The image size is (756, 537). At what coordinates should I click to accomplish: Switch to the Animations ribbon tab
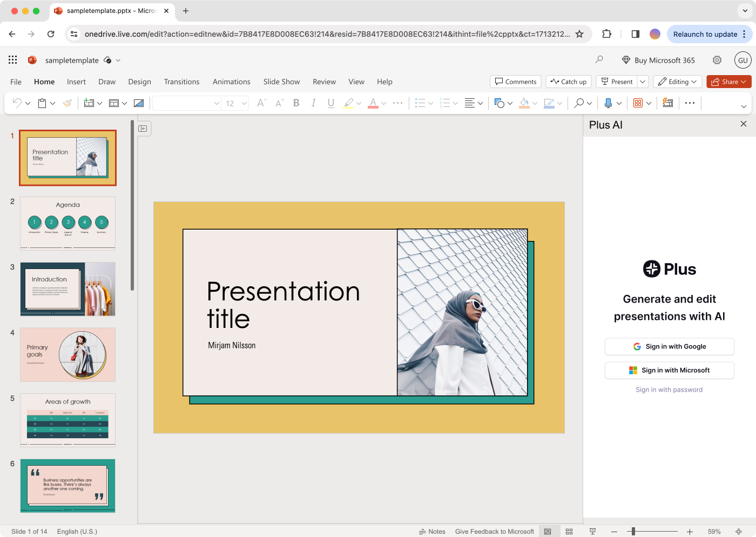point(231,82)
